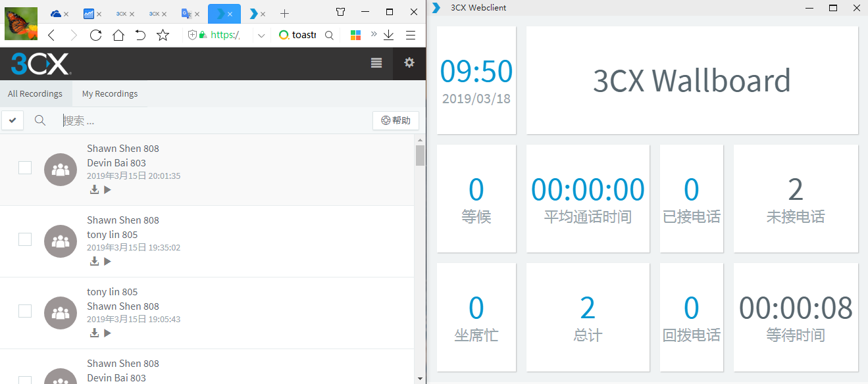Viewport: 868px width, 384px height.
Task: Click the https address bar
Action: click(x=225, y=35)
